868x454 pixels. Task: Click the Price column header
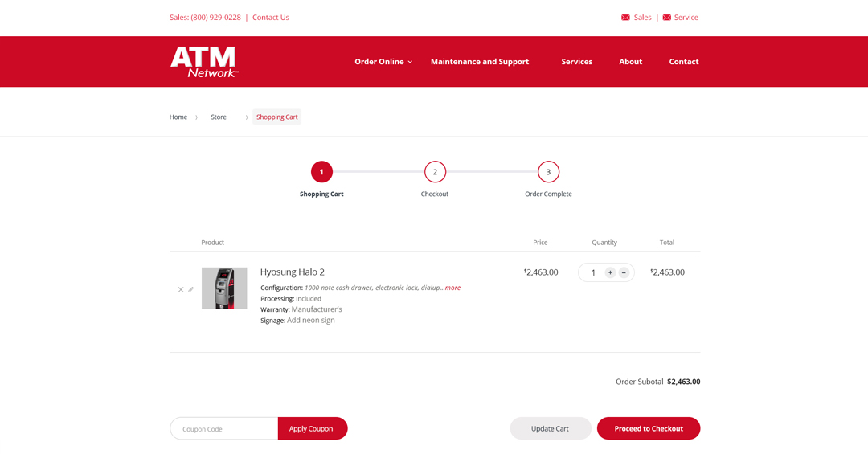point(540,243)
